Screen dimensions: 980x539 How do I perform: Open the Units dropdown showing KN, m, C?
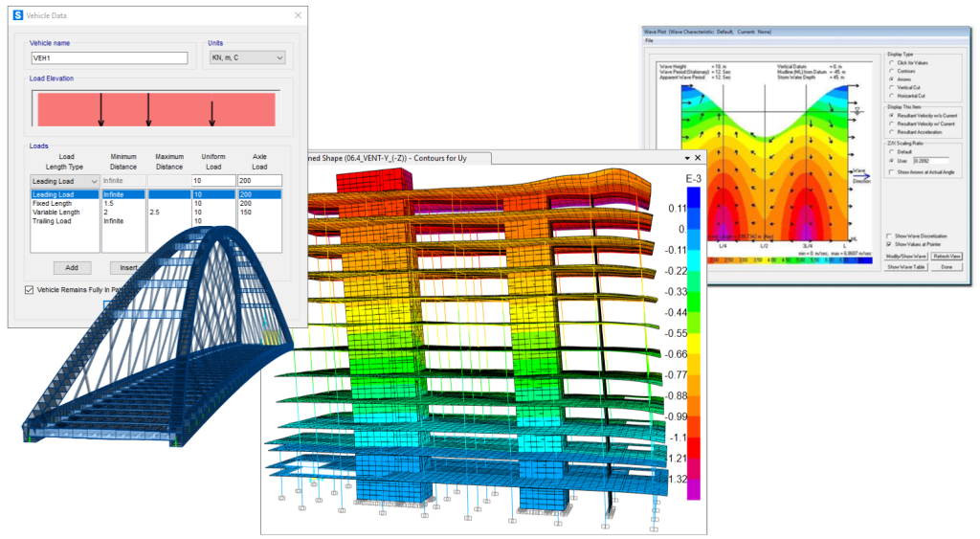248,57
